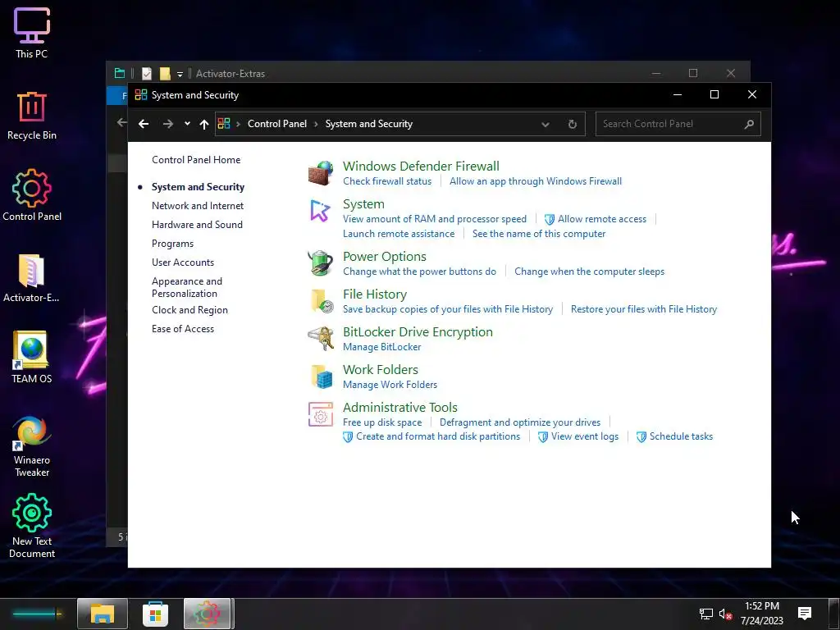
Task: Click the search magnifier icon
Action: [x=749, y=124]
